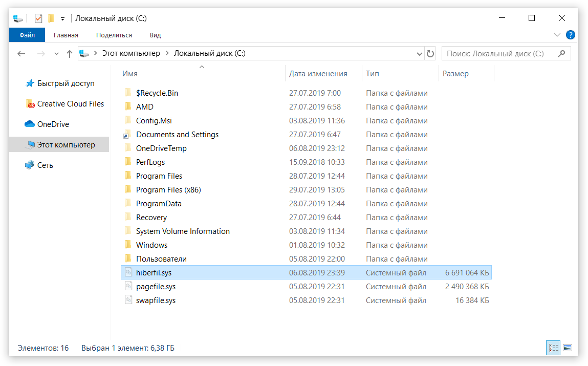The width and height of the screenshot is (588, 366).
Task: Go up one level with up arrow
Action: 70,54
